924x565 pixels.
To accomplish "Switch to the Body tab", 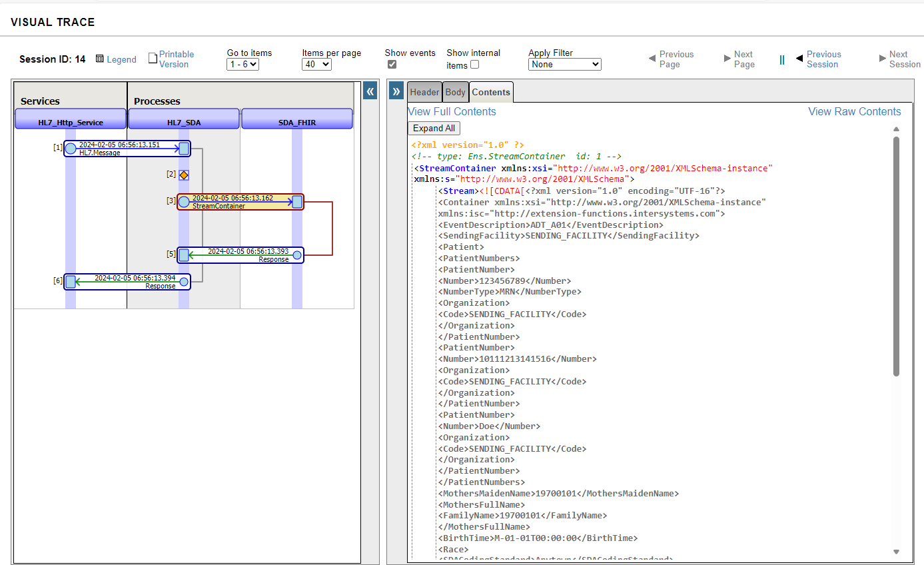I will coord(456,92).
